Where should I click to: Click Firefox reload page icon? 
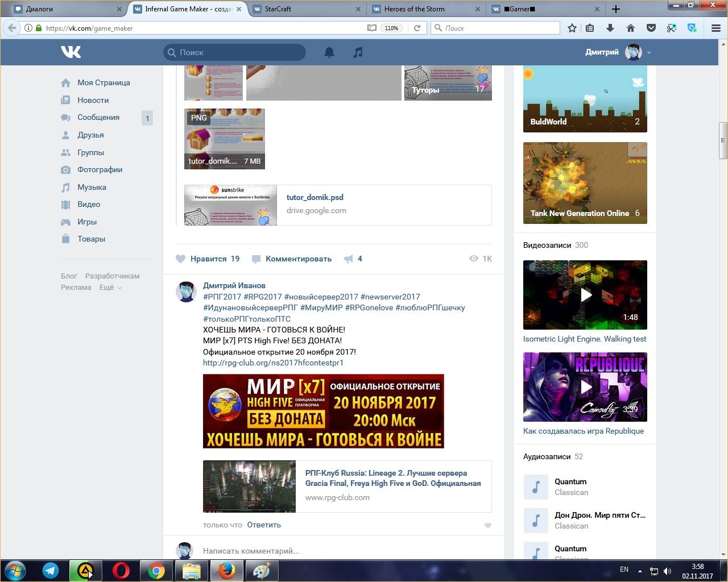pos(417,28)
